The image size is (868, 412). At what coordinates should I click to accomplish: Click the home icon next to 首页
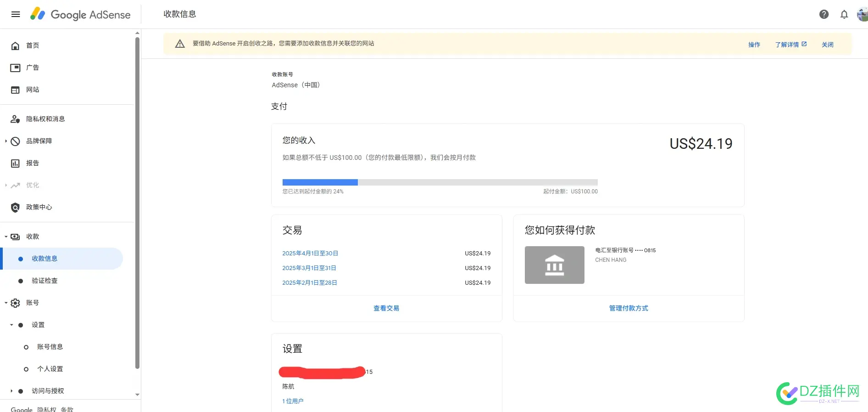click(x=15, y=45)
